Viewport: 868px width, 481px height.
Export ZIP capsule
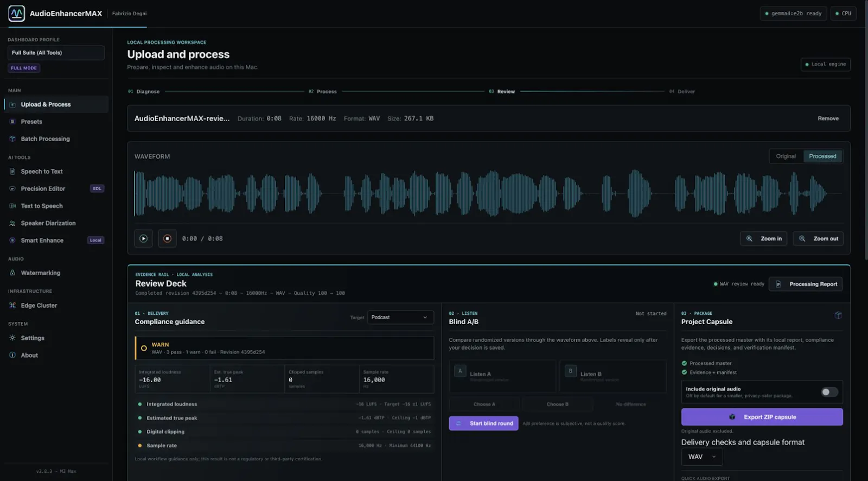(762, 417)
